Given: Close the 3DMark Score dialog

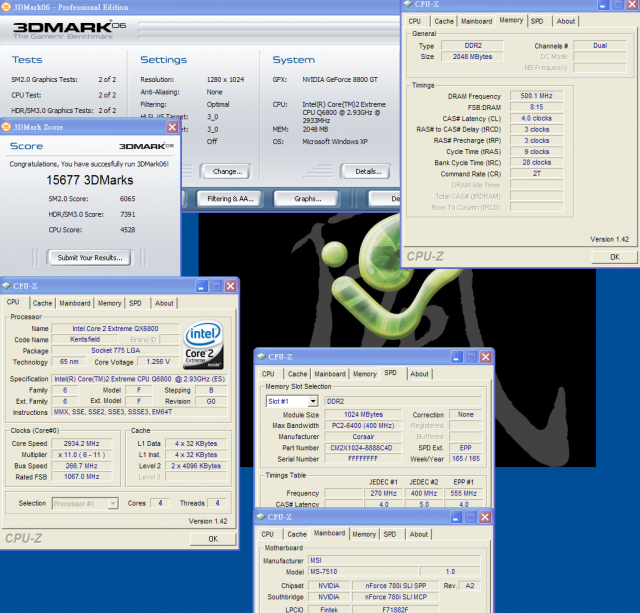Looking at the screenshot, I should click(x=172, y=127).
